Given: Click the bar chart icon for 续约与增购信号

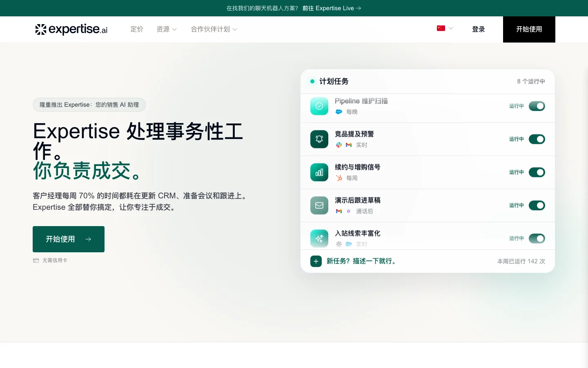Looking at the screenshot, I should pos(319,172).
